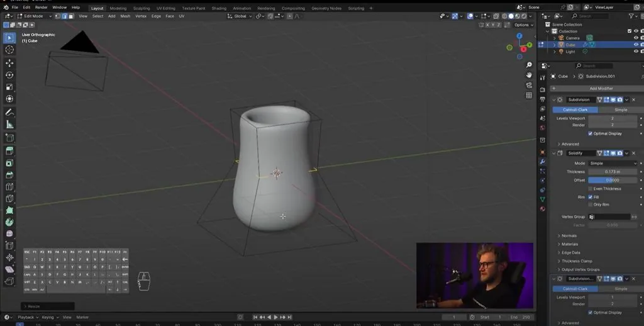Select the Shrink/Fatten tool
Screen dimensions: 644x326
[9, 257]
